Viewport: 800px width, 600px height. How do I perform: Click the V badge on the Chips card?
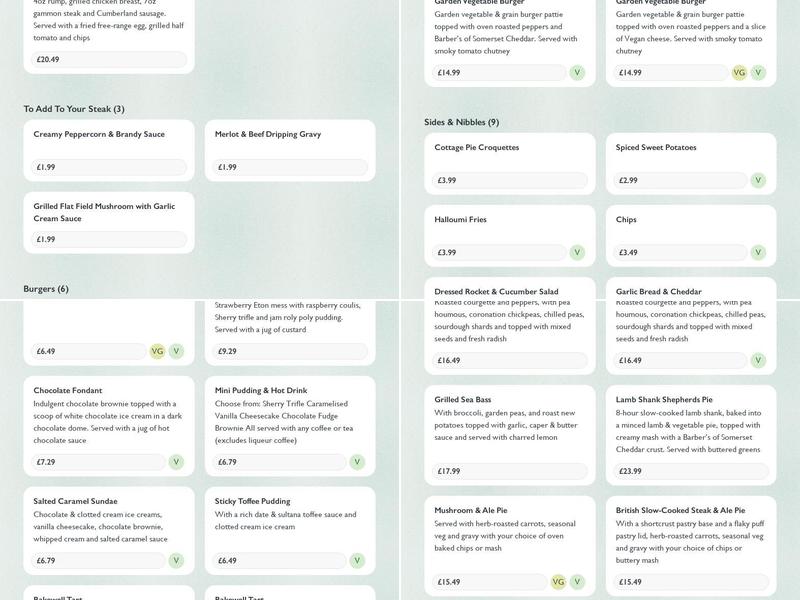click(x=758, y=252)
